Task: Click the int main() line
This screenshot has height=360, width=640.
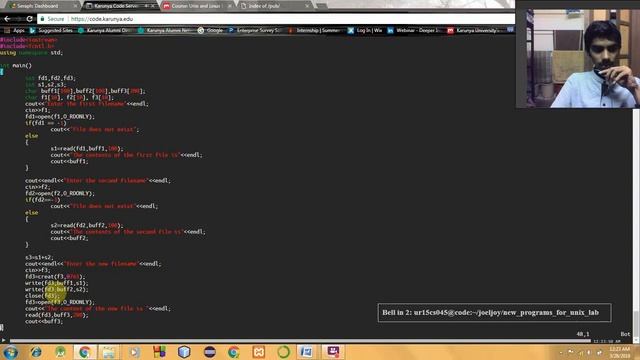Action: pos(16,65)
